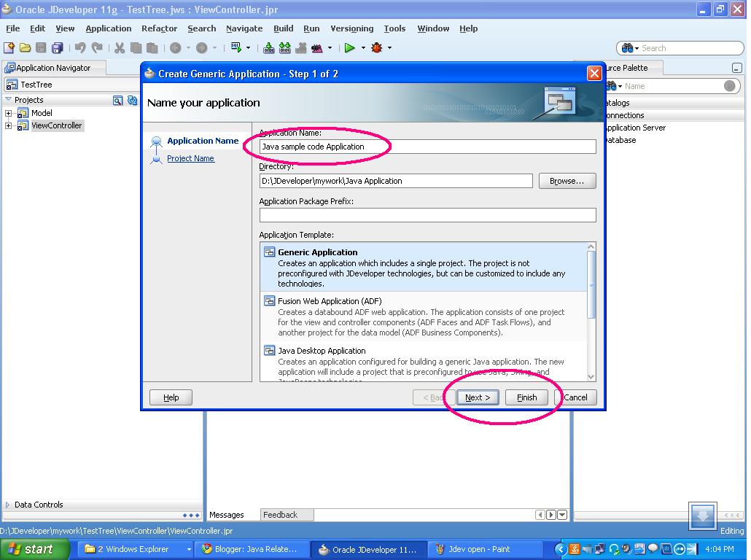Click the Start button on taskbar
This screenshot has width=751, height=560.
point(34,550)
